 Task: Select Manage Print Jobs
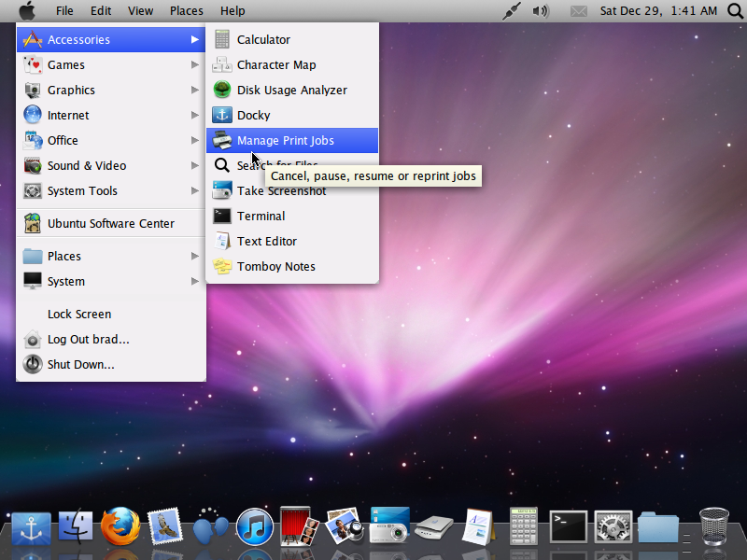(x=292, y=141)
